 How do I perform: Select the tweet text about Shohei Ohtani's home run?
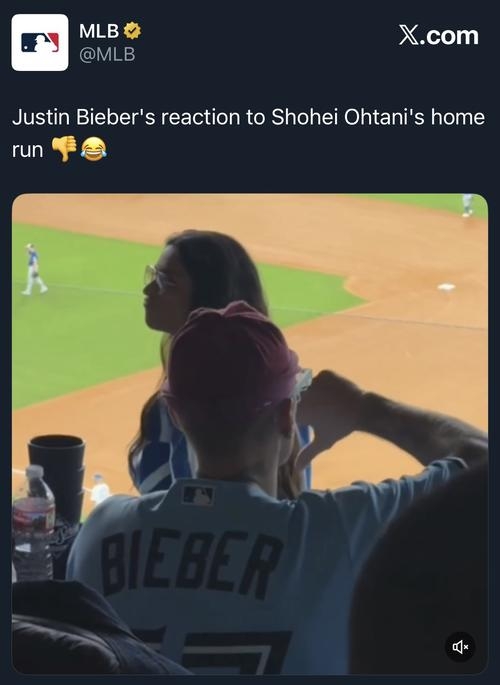tap(248, 133)
